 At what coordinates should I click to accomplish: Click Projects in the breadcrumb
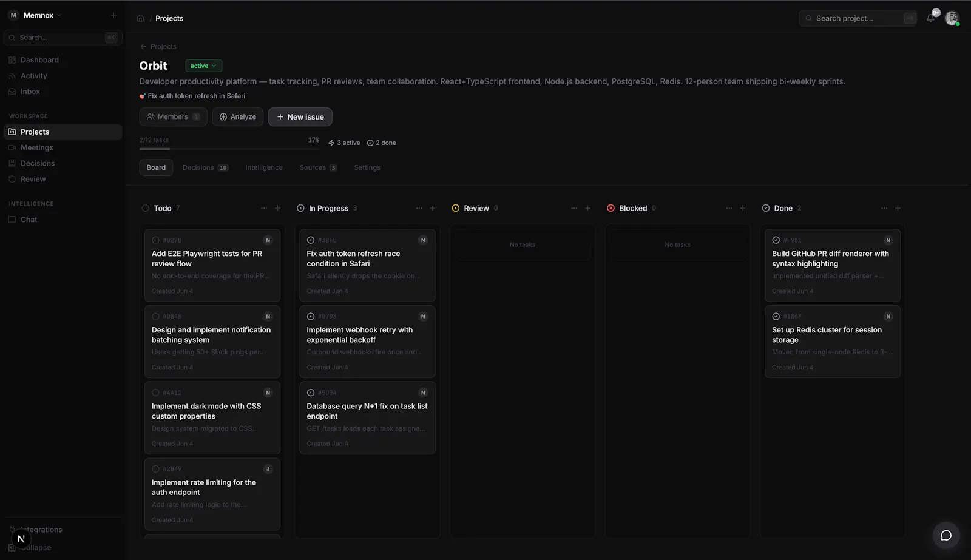(x=169, y=18)
